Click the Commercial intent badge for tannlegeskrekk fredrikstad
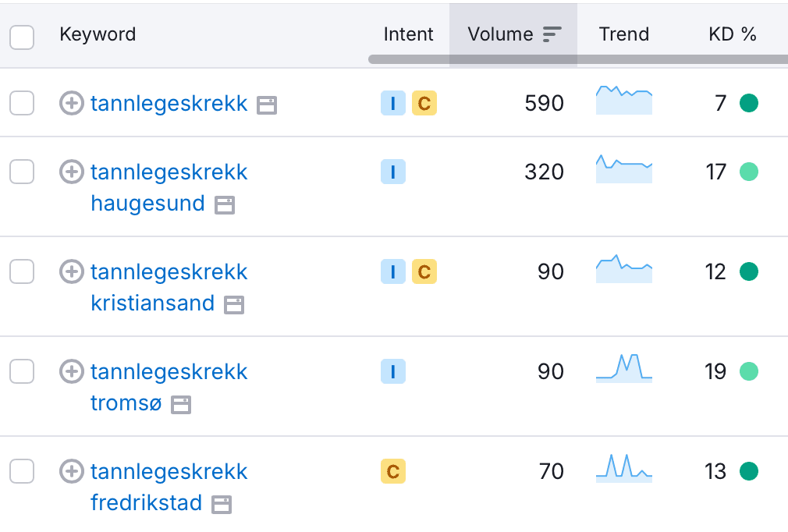The image size is (788, 532). (x=393, y=471)
